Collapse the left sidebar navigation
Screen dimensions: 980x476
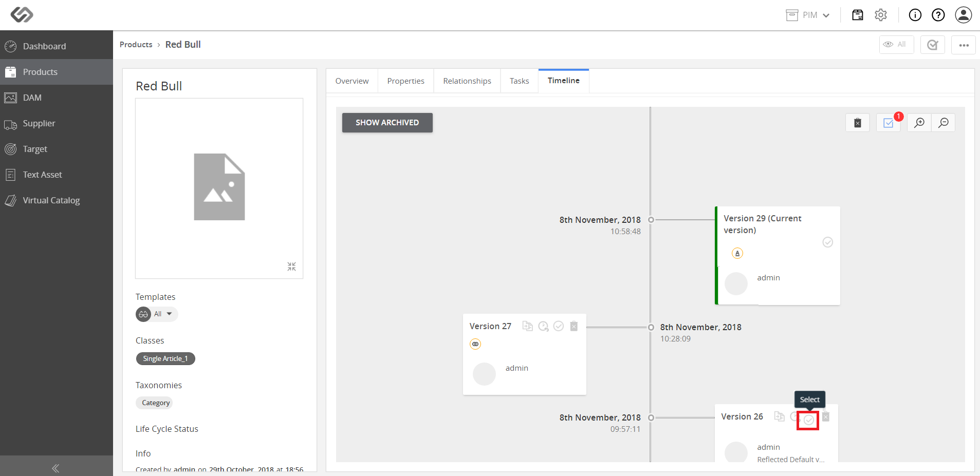[x=56, y=468]
